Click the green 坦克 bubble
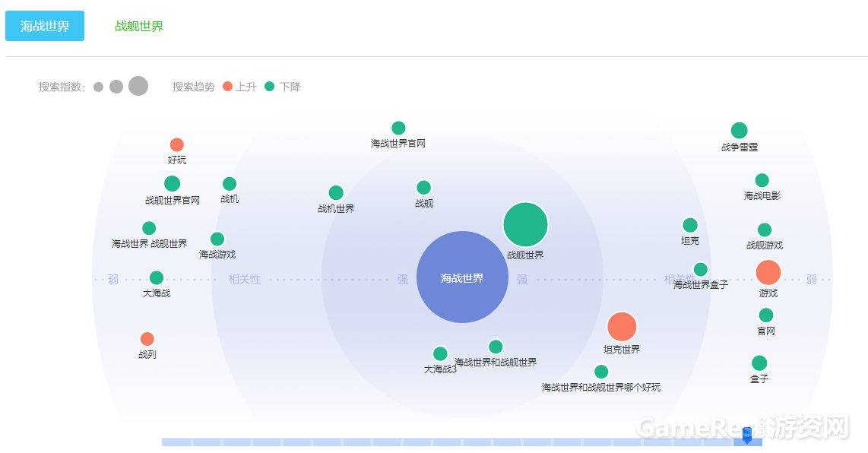This screenshot has width=868, height=453. pos(689,226)
